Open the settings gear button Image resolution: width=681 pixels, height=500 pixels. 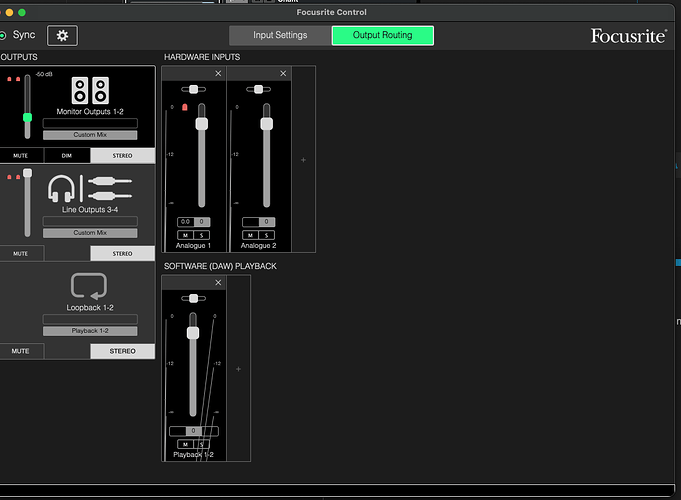[62, 36]
